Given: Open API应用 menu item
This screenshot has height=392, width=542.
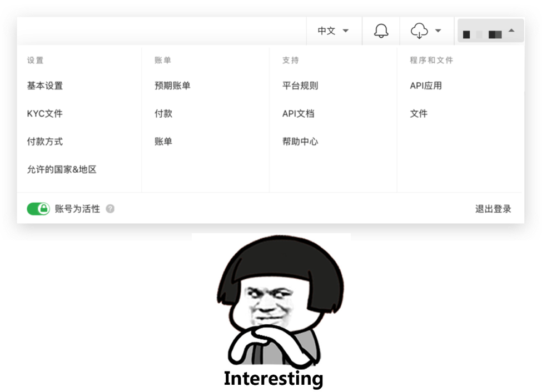Looking at the screenshot, I should [x=426, y=86].
